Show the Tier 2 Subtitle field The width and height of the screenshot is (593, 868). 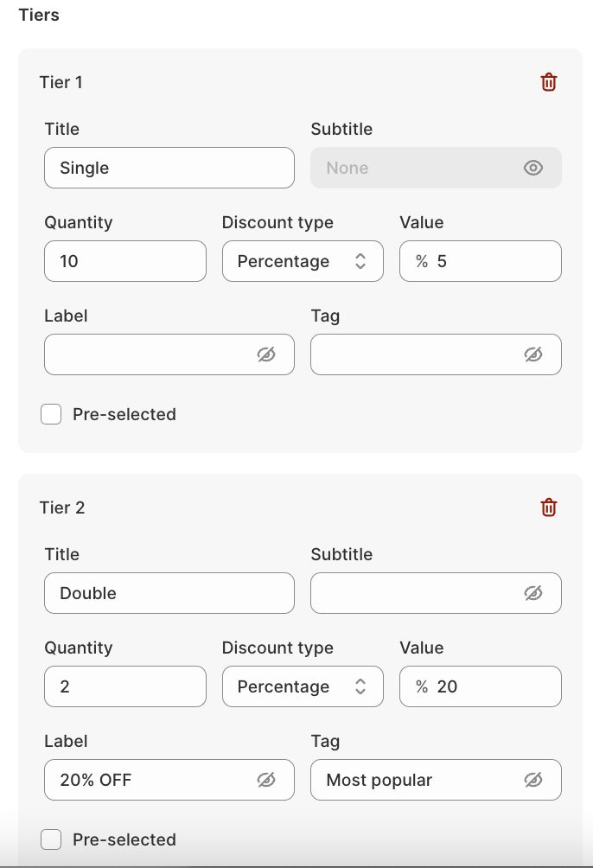coord(533,593)
